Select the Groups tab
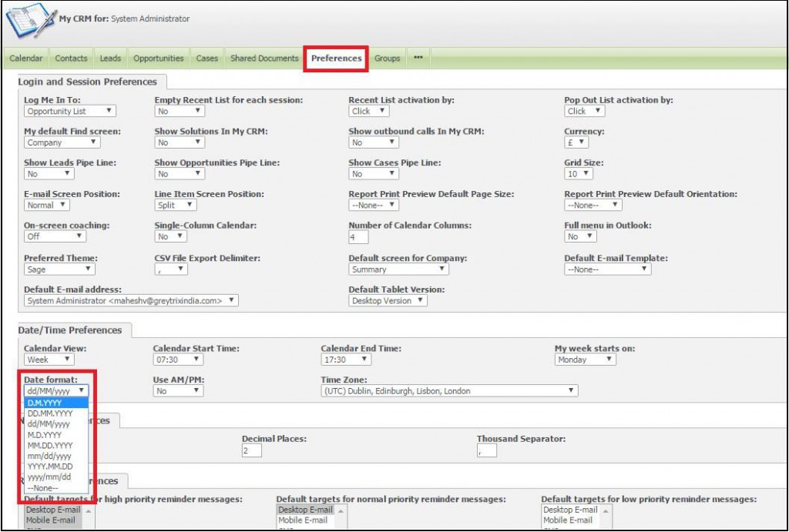789x532 pixels. coord(387,59)
